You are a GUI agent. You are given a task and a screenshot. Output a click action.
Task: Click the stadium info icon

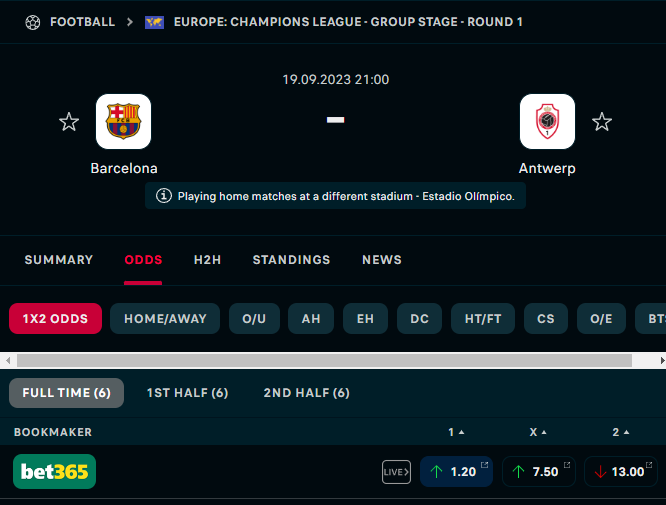(x=164, y=196)
